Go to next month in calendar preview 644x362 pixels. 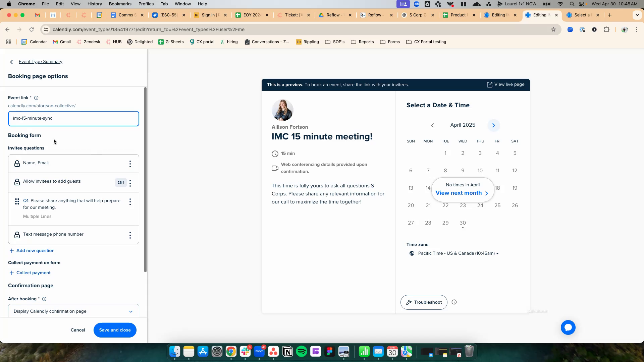coord(493,125)
